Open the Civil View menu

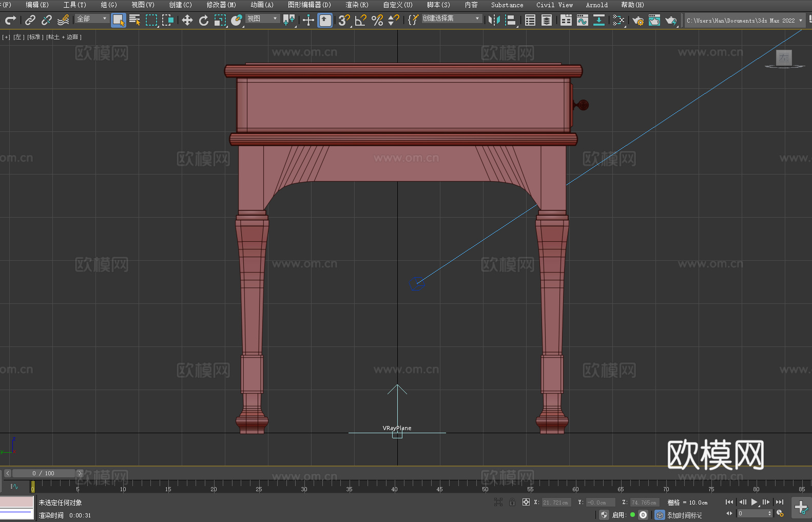coord(555,5)
